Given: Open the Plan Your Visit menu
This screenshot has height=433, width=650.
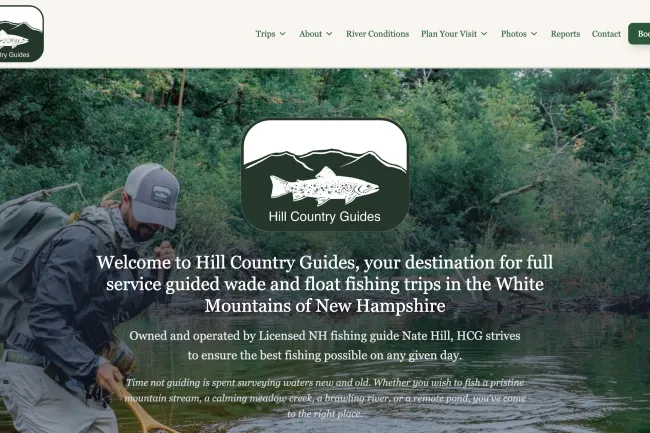Looking at the screenshot, I should pyautogui.click(x=449, y=34).
